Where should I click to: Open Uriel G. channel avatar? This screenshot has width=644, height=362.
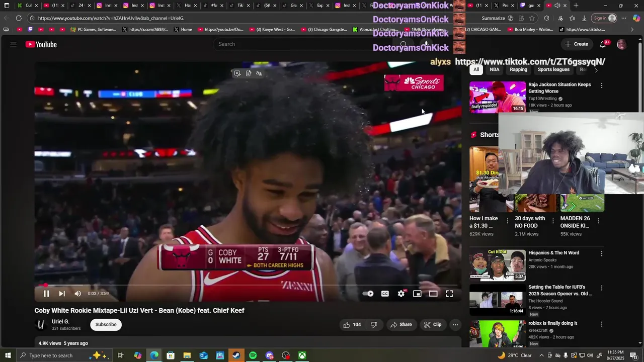point(41,325)
